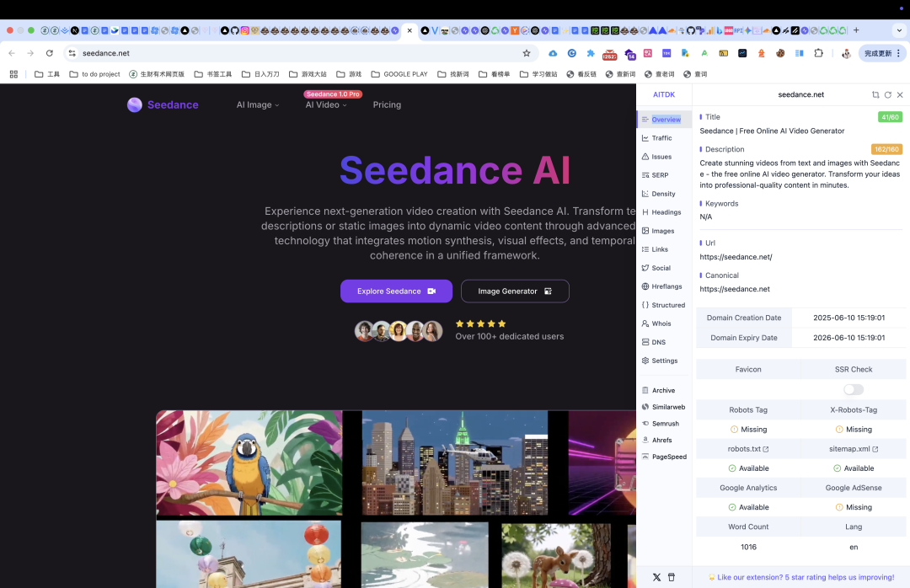
Task: Click the profile avatar in Chrome toolbar
Action: 846,53
